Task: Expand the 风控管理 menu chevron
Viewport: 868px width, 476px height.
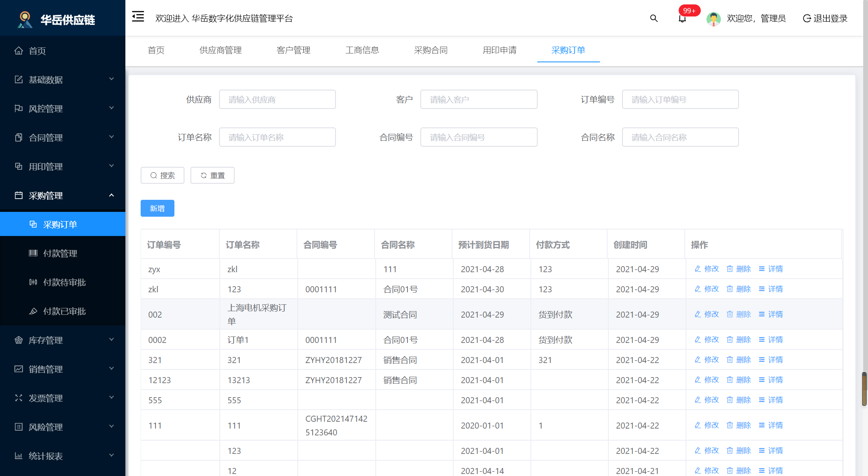Action: (112, 108)
